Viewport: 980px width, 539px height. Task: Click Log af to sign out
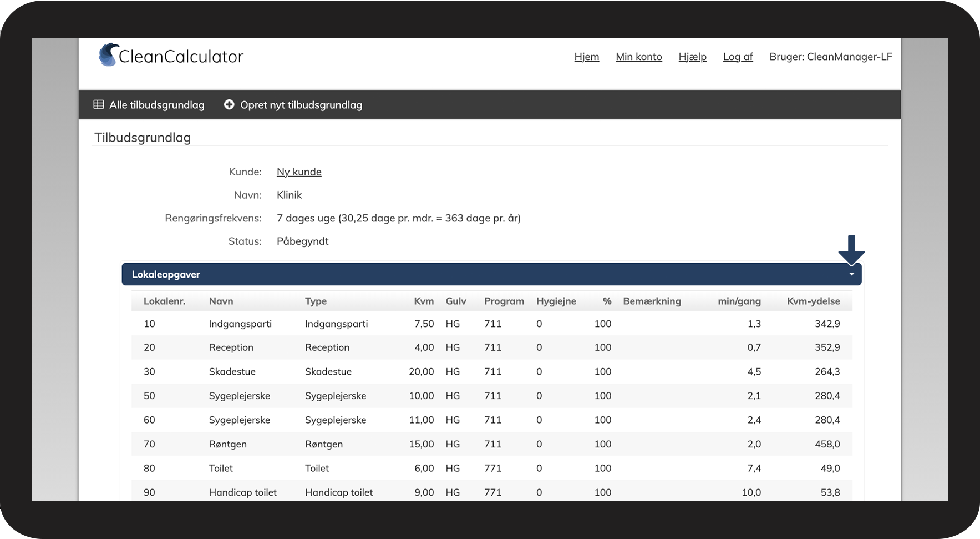tap(738, 57)
